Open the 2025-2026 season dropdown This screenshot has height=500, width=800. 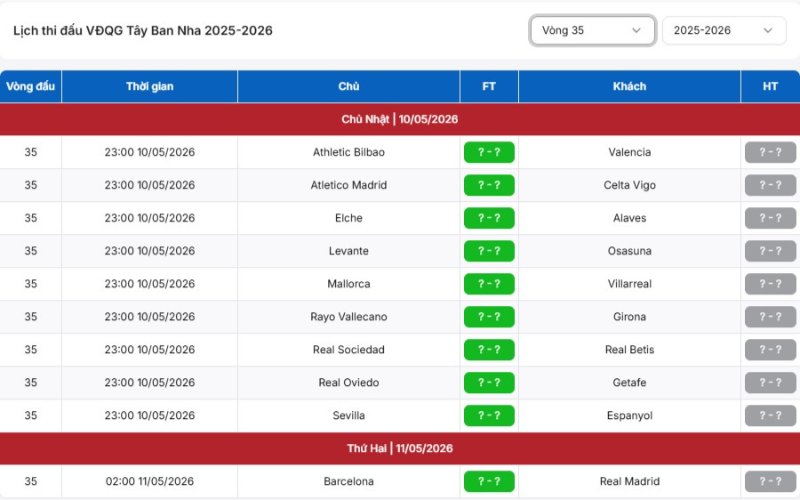pos(724,31)
